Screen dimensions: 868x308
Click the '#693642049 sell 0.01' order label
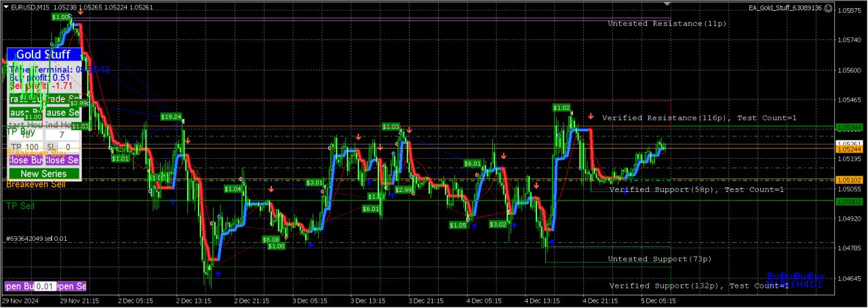coord(36,238)
